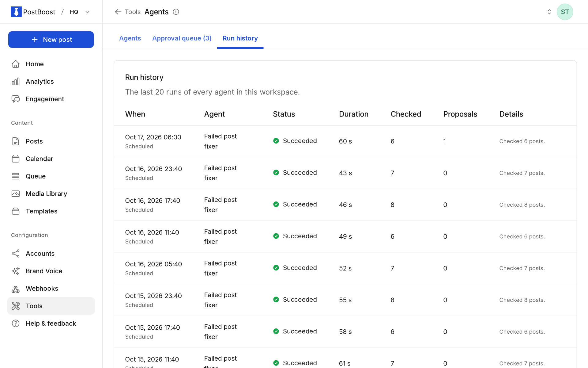
Task: Click the 61 s duration value
Action: 345,363
